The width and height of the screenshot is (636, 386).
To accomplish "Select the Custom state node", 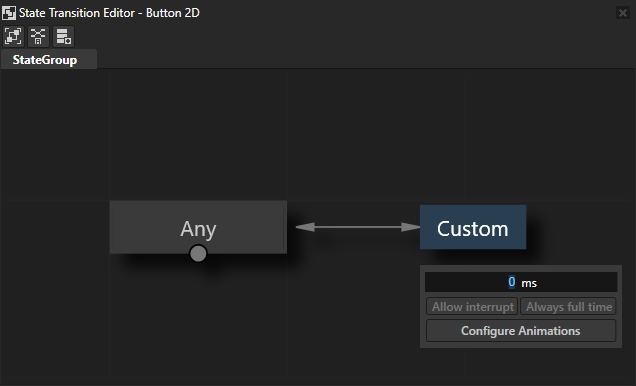I will point(473,227).
